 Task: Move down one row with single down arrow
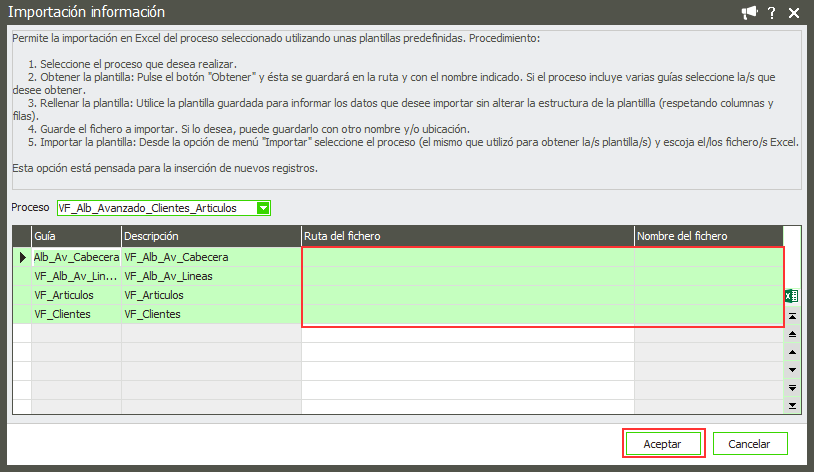(793, 370)
